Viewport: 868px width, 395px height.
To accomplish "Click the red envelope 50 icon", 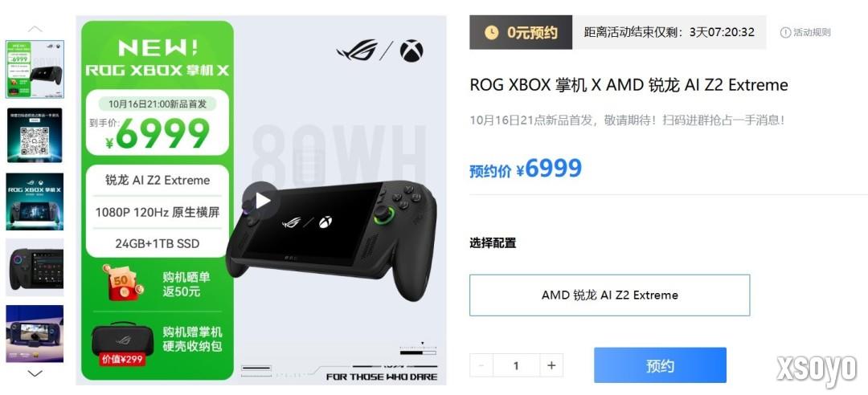I will (122, 282).
